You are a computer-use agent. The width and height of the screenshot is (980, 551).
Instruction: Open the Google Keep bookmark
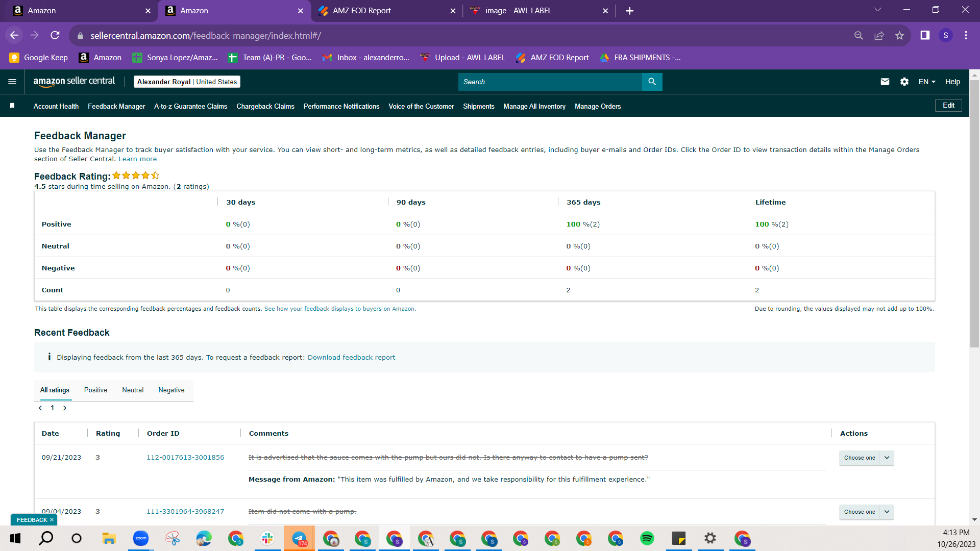[x=39, y=58]
